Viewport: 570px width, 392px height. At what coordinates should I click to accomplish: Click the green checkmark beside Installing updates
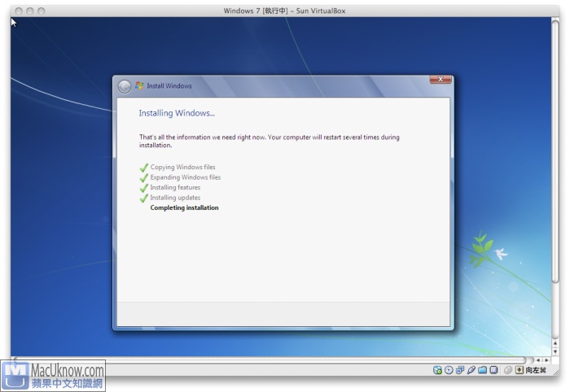[144, 198]
